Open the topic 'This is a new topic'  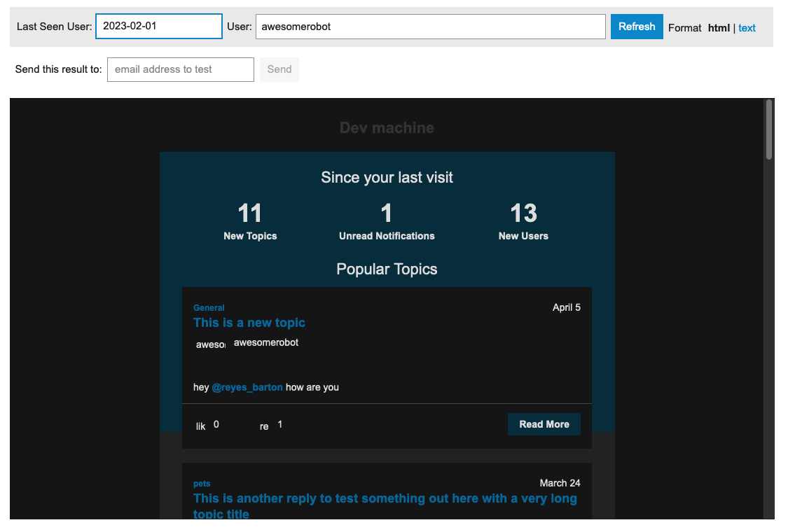249,323
